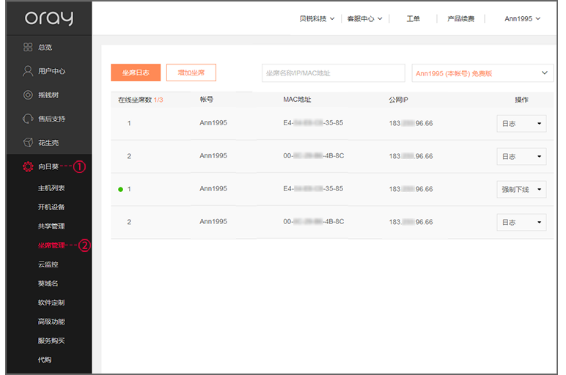Go to 软件定制 in sidebar

pos(51,303)
